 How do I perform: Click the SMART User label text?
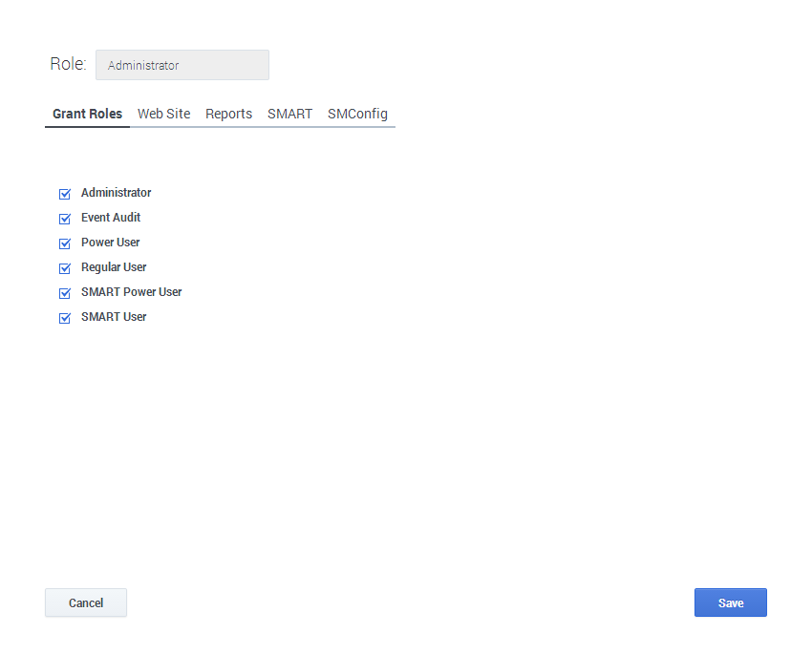[x=114, y=317]
